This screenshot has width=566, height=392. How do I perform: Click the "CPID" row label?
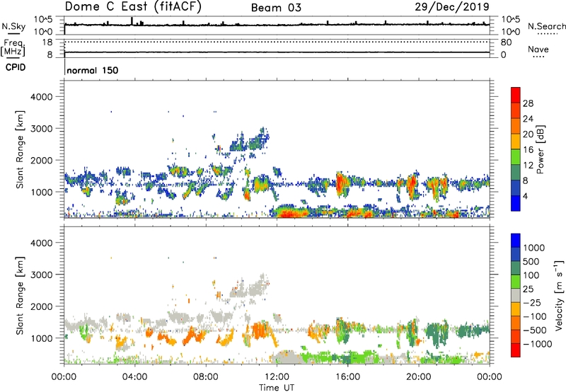pyautogui.click(x=16, y=67)
